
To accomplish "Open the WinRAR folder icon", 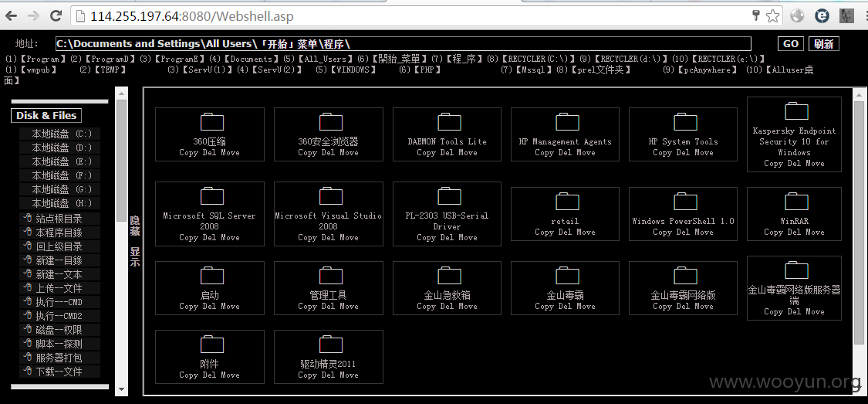I will point(796,202).
